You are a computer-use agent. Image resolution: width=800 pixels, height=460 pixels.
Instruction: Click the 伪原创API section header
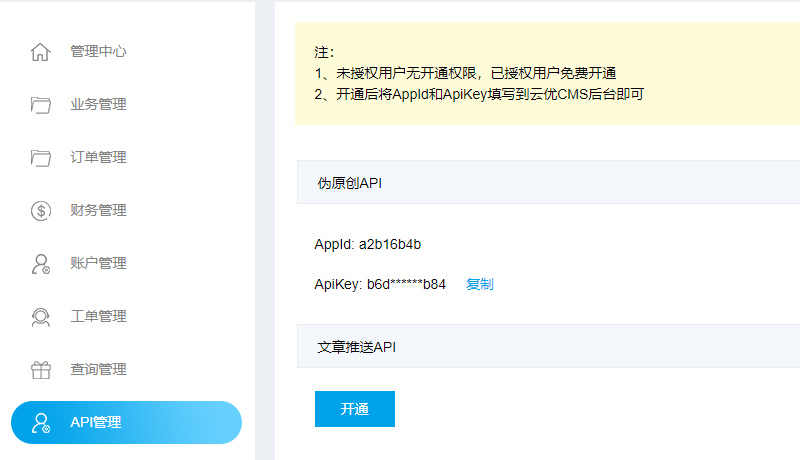[349, 183]
